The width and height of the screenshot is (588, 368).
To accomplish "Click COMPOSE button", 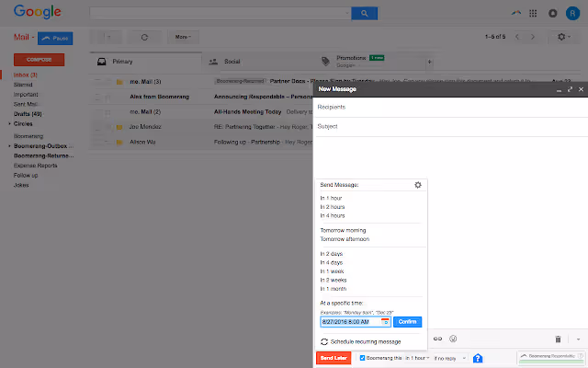I will (39, 59).
